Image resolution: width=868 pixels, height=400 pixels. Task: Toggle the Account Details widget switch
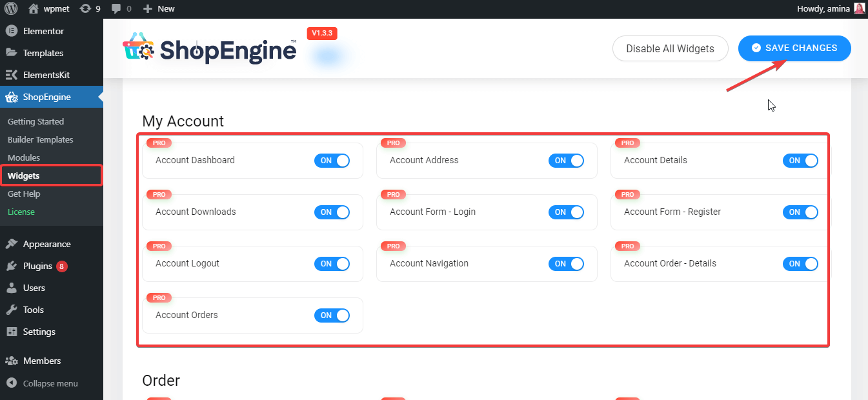pos(800,161)
